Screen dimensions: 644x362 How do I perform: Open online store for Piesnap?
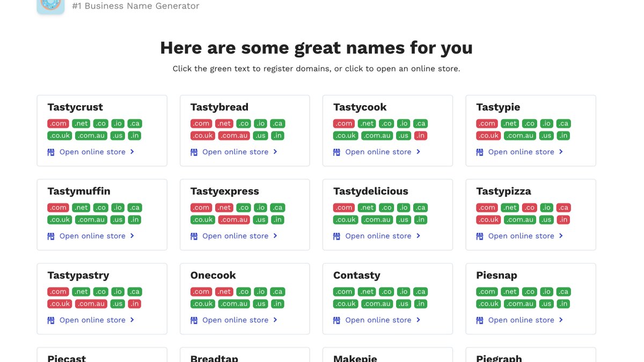point(520,320)
